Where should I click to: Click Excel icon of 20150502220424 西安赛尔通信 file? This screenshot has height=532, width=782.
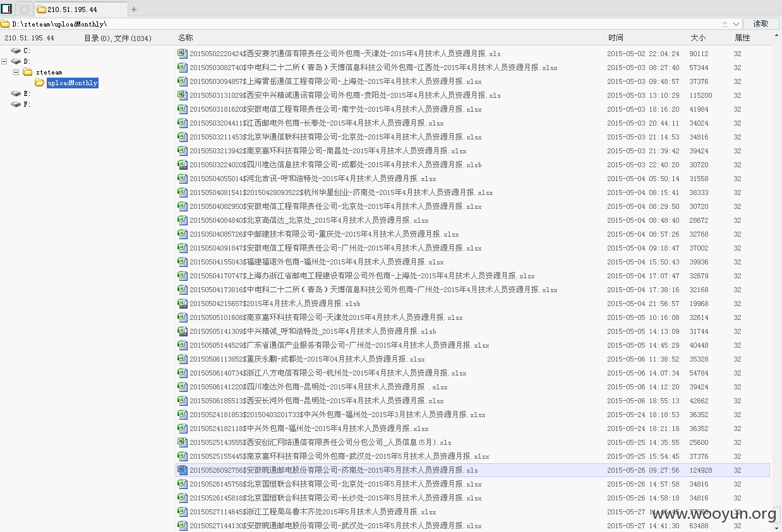click(183, 54)
